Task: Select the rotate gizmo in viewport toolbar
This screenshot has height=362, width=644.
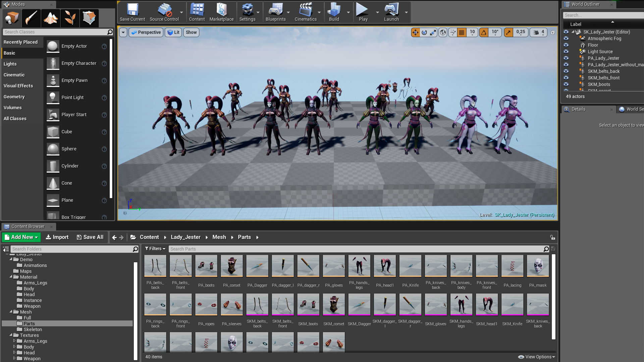Action: click(424, 32)
